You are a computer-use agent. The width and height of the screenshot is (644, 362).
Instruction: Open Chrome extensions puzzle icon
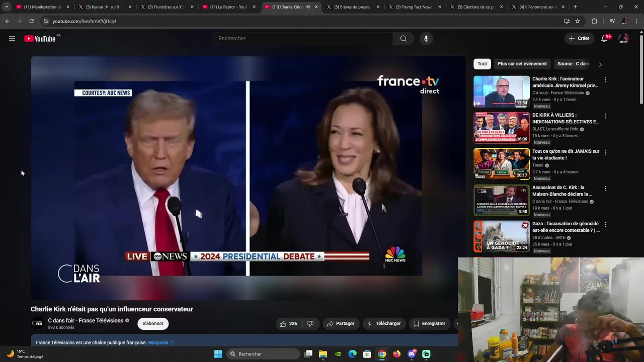pyautogui.click(x=595, y=21)
